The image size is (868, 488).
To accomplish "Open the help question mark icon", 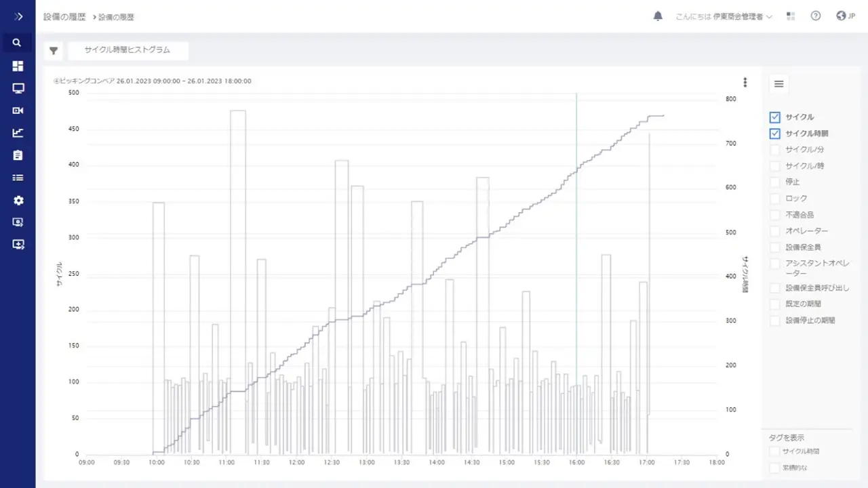I will tap(816, 16).
